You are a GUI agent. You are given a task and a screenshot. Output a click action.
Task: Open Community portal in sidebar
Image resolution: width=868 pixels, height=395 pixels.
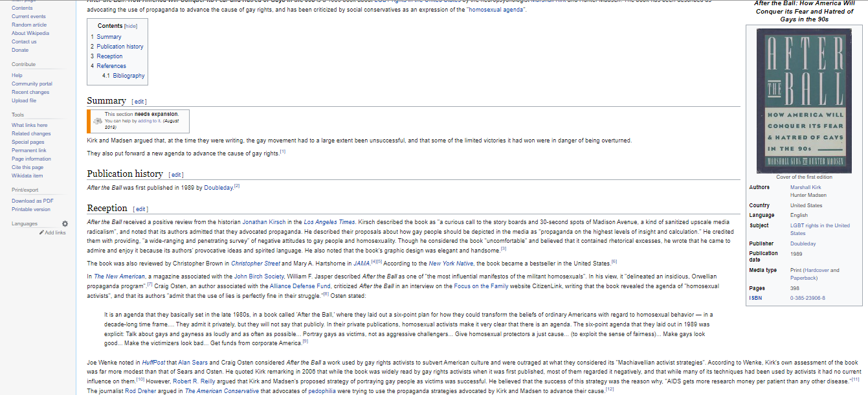(32, 84)
